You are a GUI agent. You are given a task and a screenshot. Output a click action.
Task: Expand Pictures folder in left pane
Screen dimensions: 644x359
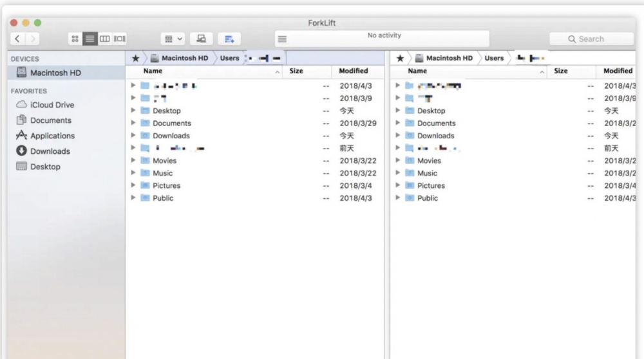tap(133, 185)
